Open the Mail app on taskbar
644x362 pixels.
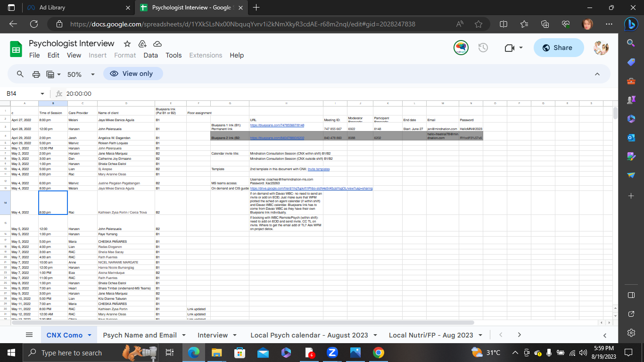click(263, 352)
